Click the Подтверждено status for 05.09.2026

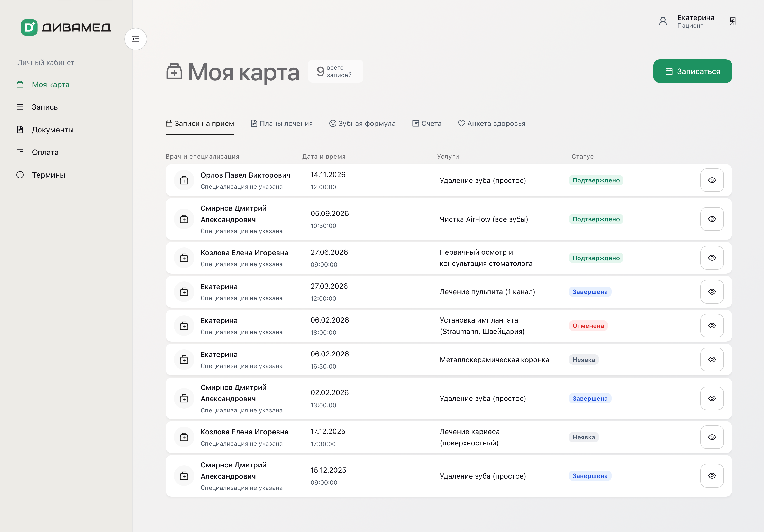point(596,219)
